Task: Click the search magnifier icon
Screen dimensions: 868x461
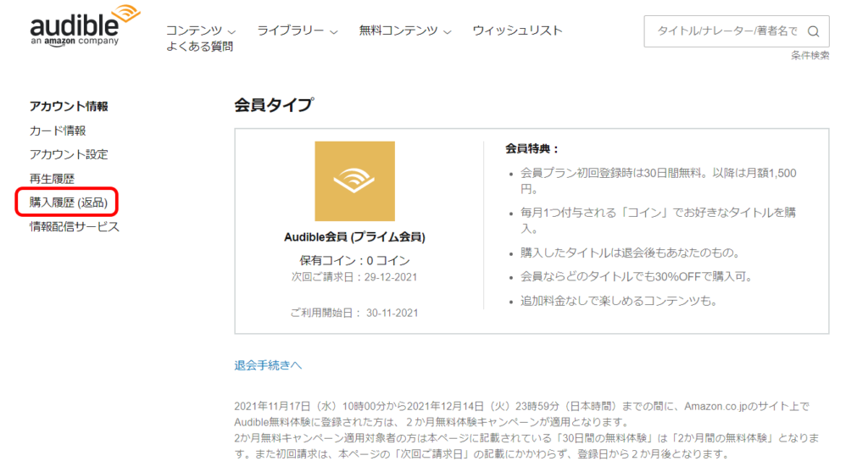Action: (x=813, y=31)
